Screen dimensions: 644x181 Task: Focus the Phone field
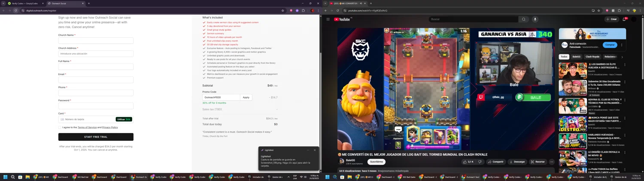coord(96,93)
